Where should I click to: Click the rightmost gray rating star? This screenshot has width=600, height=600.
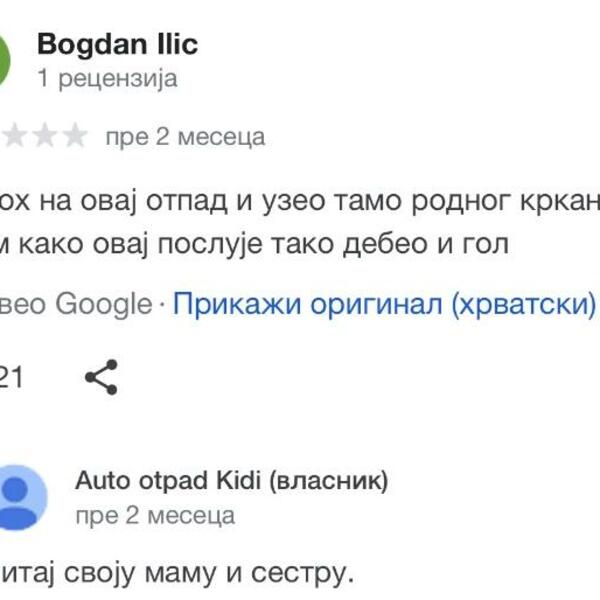[75, 137]
